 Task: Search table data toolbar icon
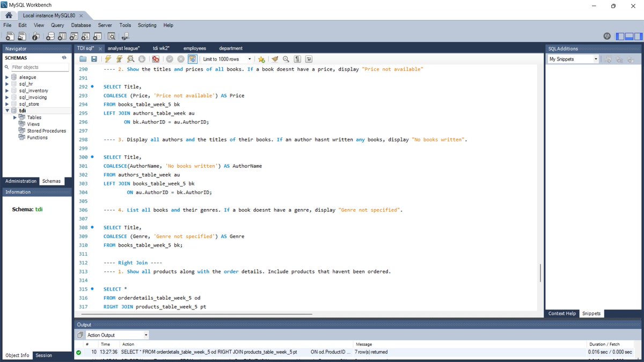point(112,36)
